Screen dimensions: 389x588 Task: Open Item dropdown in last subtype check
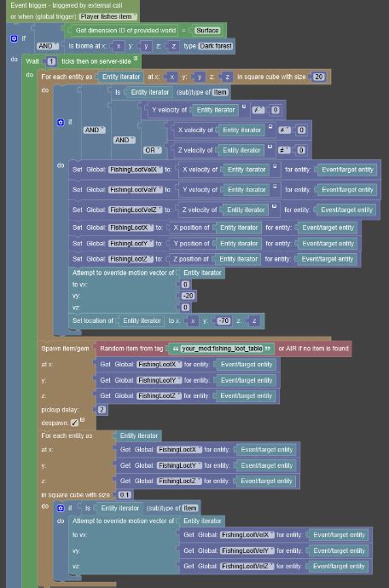tap(189, 508)
